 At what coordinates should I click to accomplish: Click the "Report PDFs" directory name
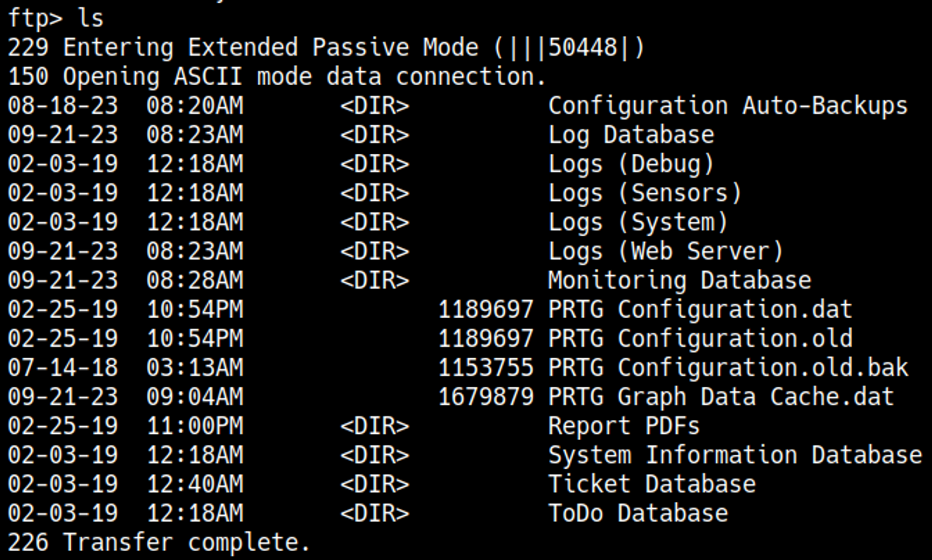(624, 426)
